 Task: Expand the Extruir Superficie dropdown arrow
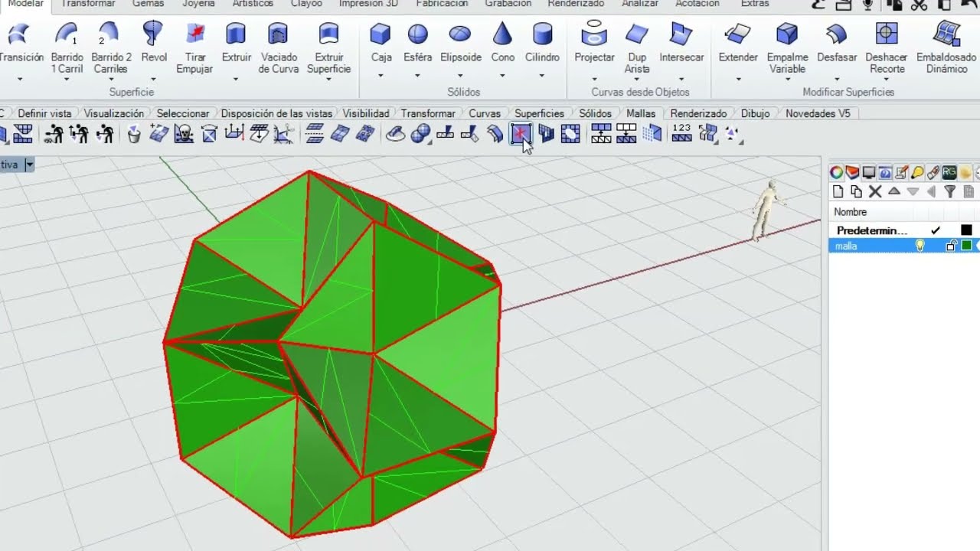[x=329, y=79]
